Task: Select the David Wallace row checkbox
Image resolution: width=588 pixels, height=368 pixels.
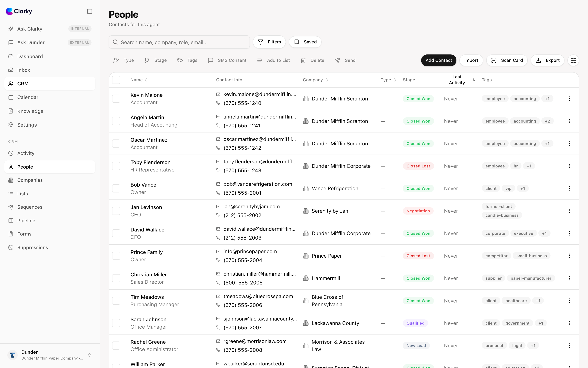Action: [x=116, y=233]
